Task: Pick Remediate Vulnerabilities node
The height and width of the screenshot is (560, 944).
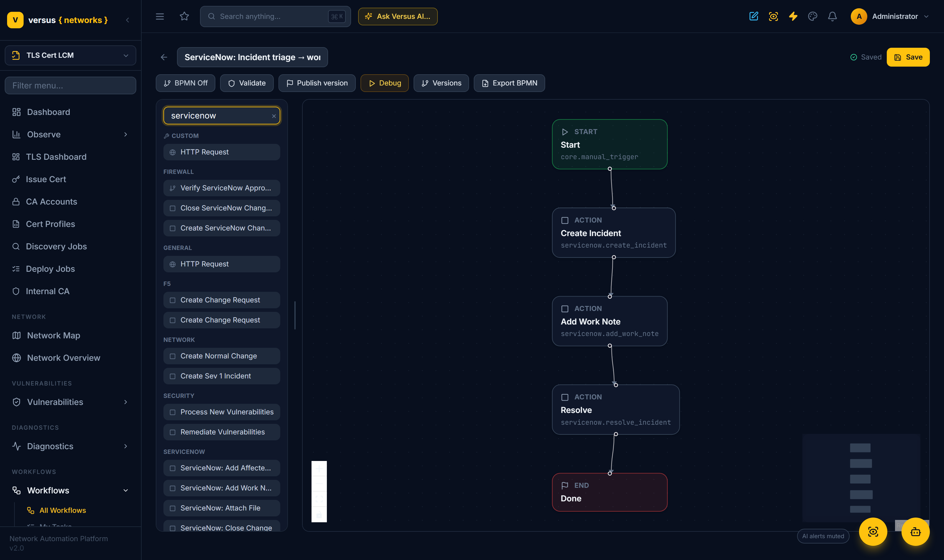Action: coord(222,432)
